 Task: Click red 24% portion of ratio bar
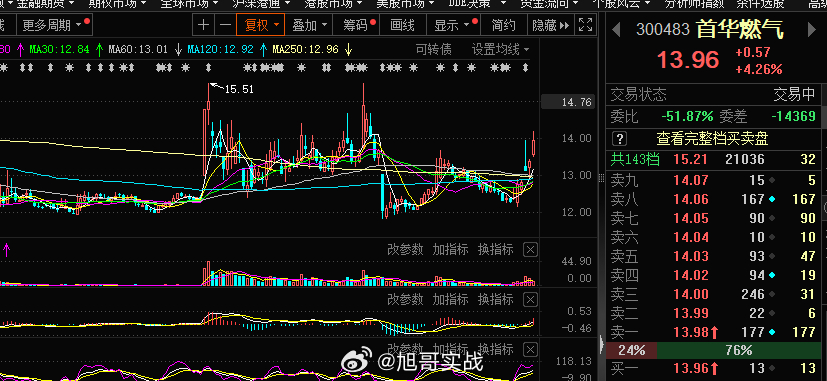[632, 350]
